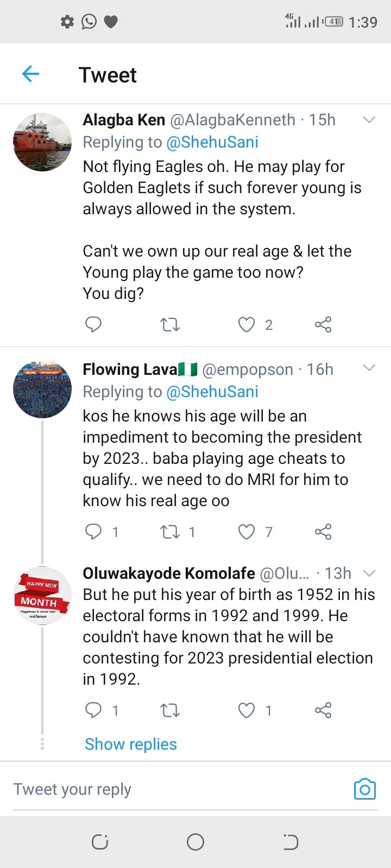Viewport: 391px width, 868px height.
Task: Like Flowing Lava's tweet
Action: tap(247, 532)
